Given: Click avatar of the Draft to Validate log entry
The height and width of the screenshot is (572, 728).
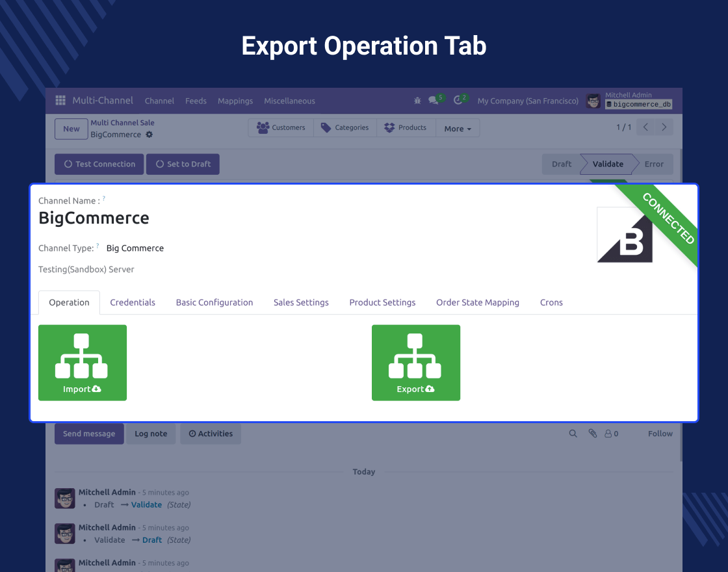Looking at the screenshot, I should click(65, 498).
